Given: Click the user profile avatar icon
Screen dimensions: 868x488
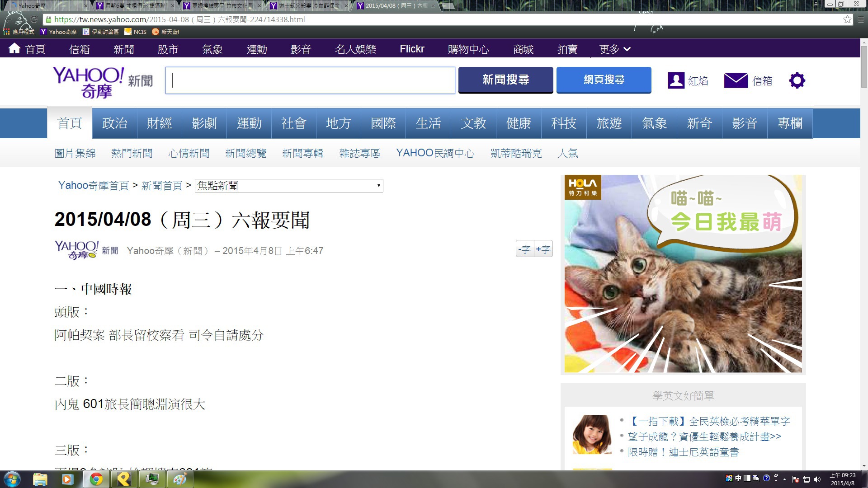Looking at the screenshot, I should point(676,80).
